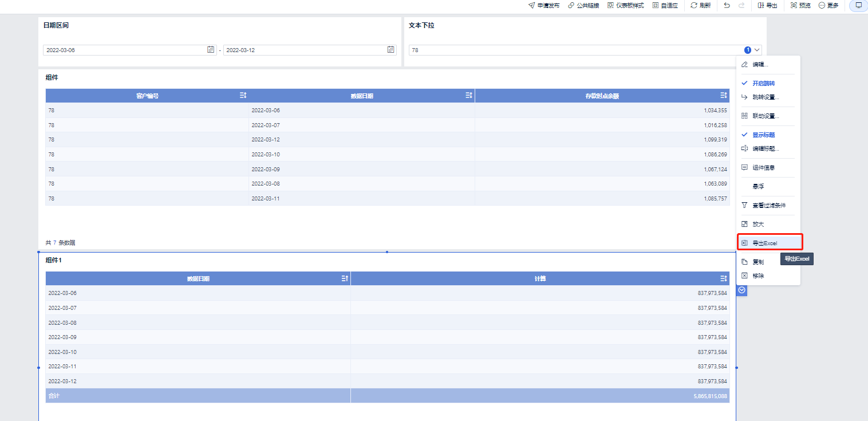Click the monitor display icon at top right
Image resolution: width=868 pixels, height=421 pixels.
[858, 5]
